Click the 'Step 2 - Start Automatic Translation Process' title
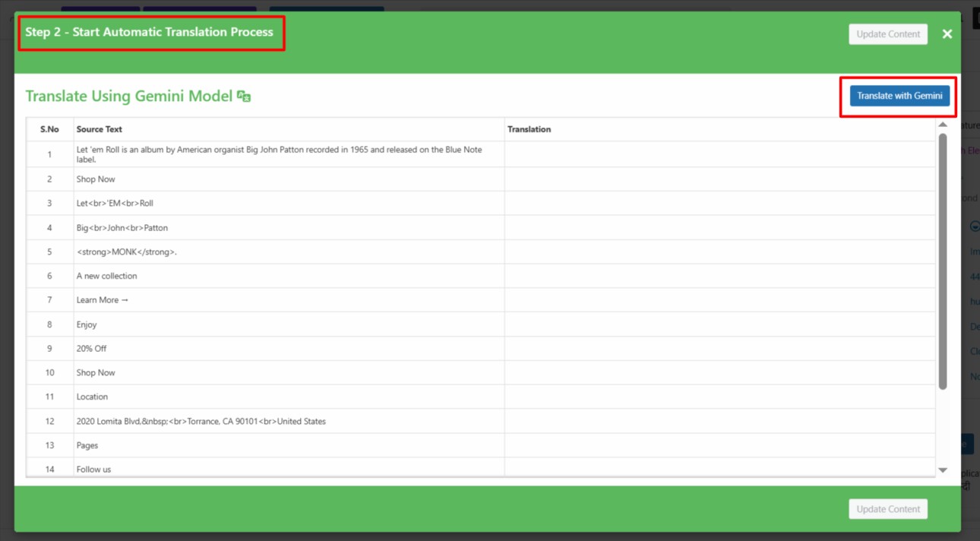 [149, 32]
